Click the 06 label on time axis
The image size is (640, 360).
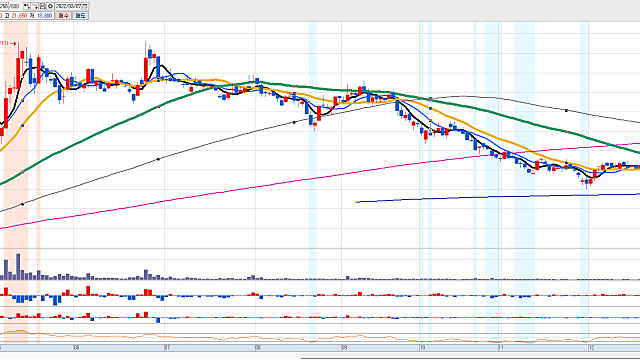[76, 348]
